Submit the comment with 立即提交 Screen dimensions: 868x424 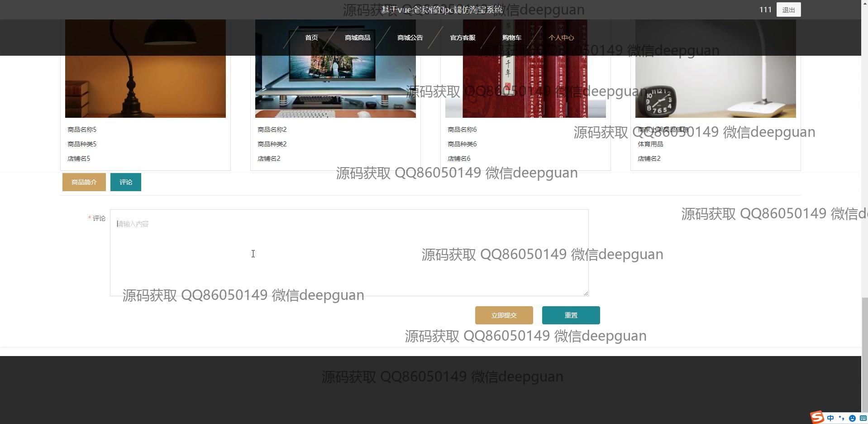(x=504, y=315)
